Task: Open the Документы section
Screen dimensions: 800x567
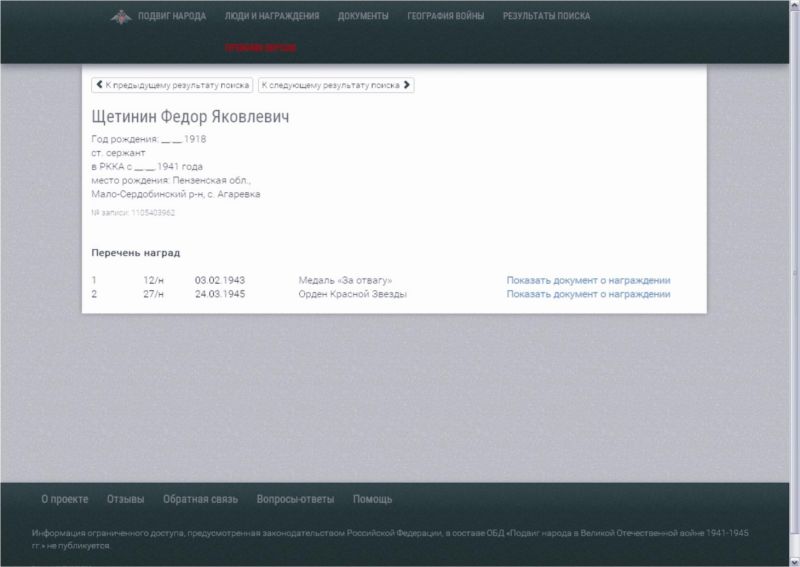Action: [363, 16]
